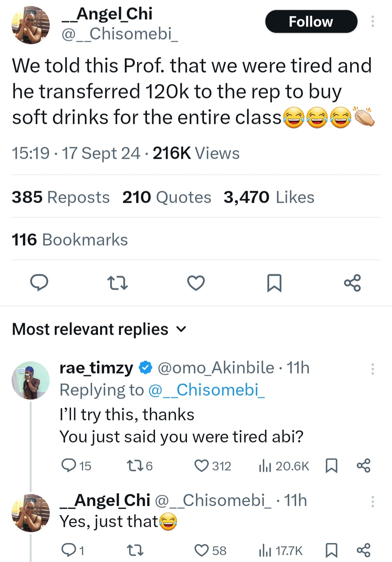Bookmark rae_timzy's reply
The image size is (392, 562).
coord(331,466)
